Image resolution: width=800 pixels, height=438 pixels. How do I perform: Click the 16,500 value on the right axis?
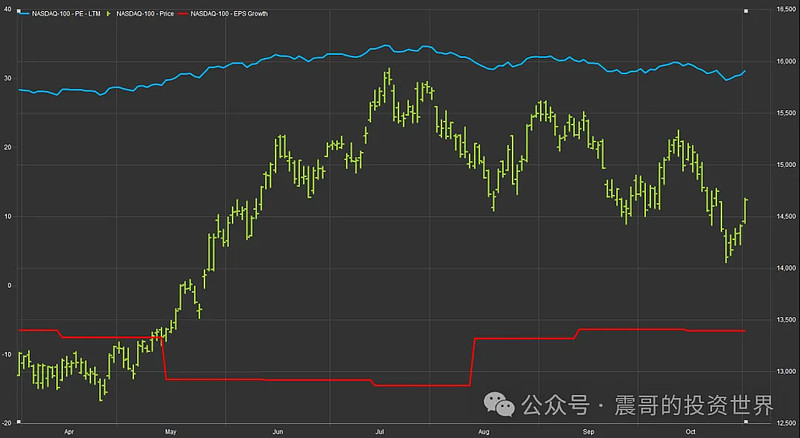pyautogui.click(x=786, y=9)
